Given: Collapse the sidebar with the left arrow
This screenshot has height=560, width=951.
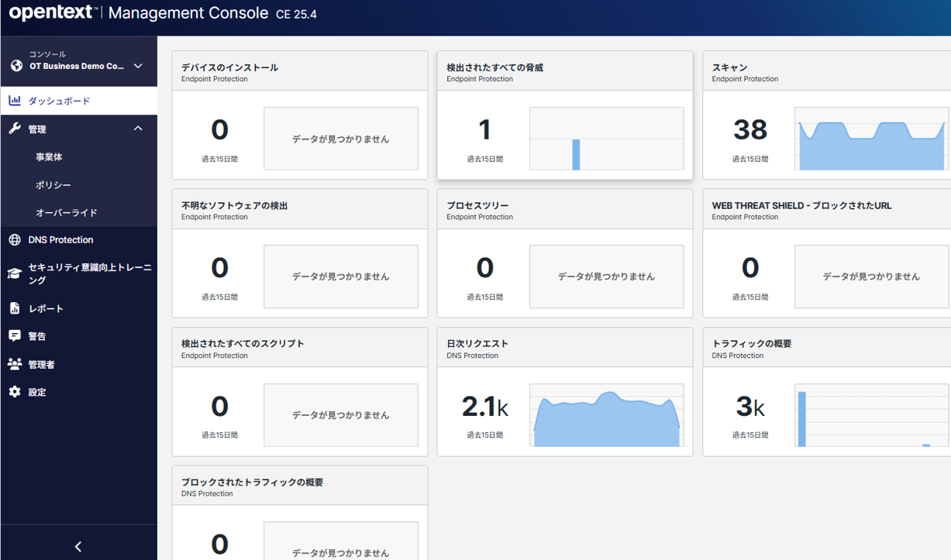Looking at the screenshot, I should click(78, 547).
